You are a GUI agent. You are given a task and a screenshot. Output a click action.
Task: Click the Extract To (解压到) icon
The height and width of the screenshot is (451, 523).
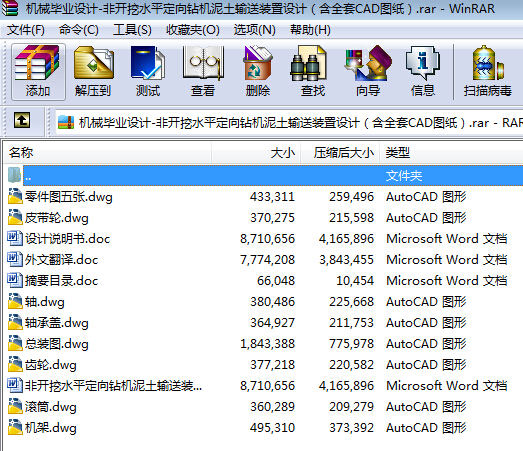tap(93, 72)
